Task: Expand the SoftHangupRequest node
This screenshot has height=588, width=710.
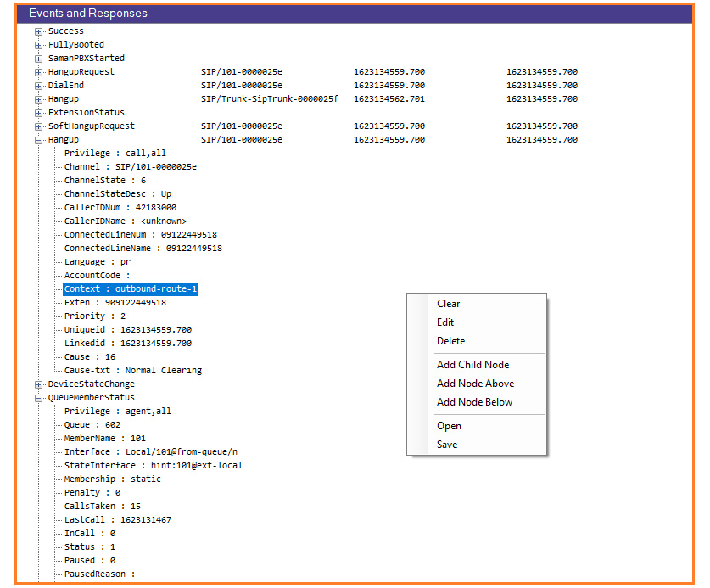Action: 39,126
